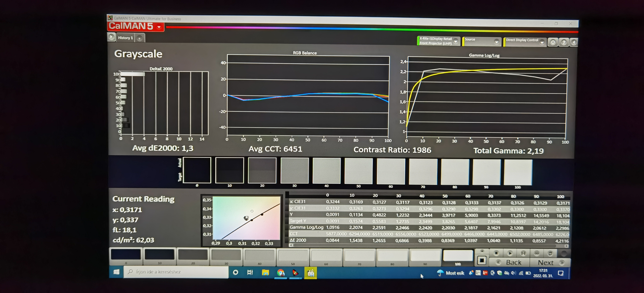Open the X-Rite i1Display Retail meter dropdown
This screenshot has height=293, width=644.
point(456,41)
